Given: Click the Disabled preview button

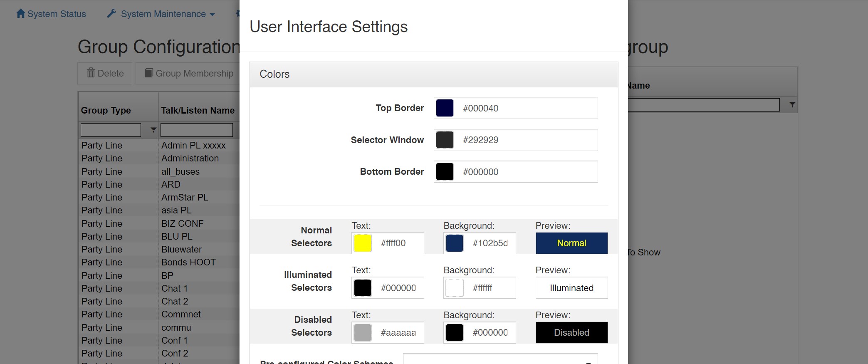Looking at the screenshot, I should coord(571,332).
